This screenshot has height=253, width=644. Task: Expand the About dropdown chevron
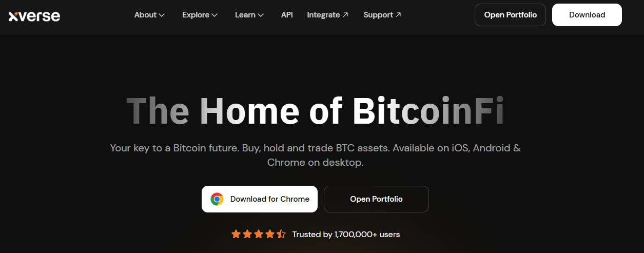(162, 15)
